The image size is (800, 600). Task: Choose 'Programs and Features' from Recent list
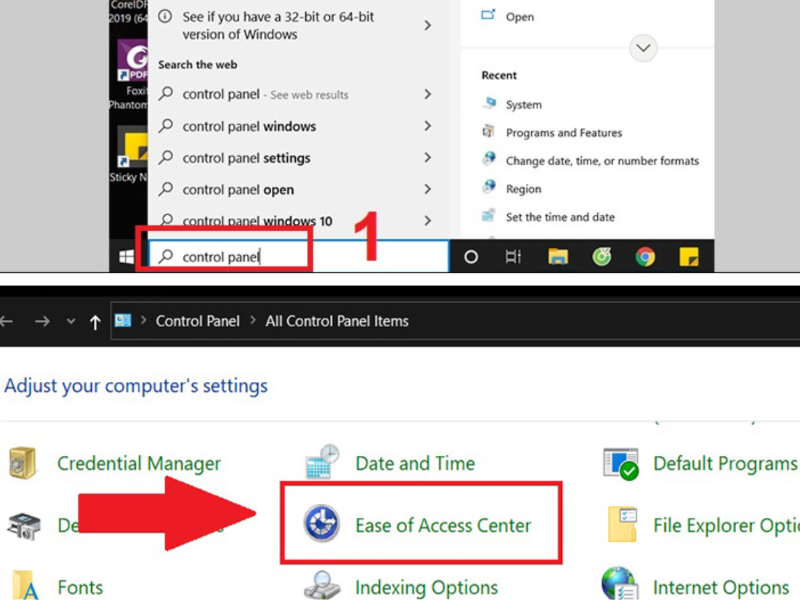[563, 133]
